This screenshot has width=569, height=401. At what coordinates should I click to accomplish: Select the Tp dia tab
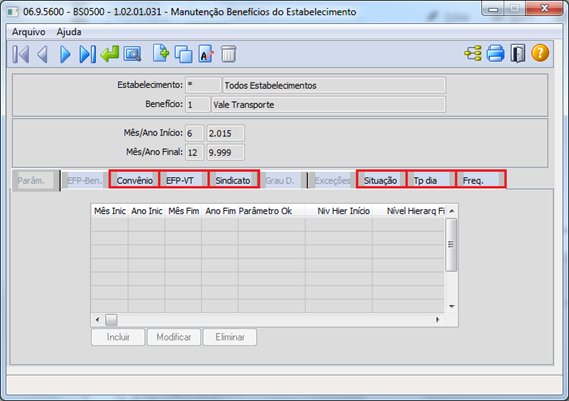point(431,180)
